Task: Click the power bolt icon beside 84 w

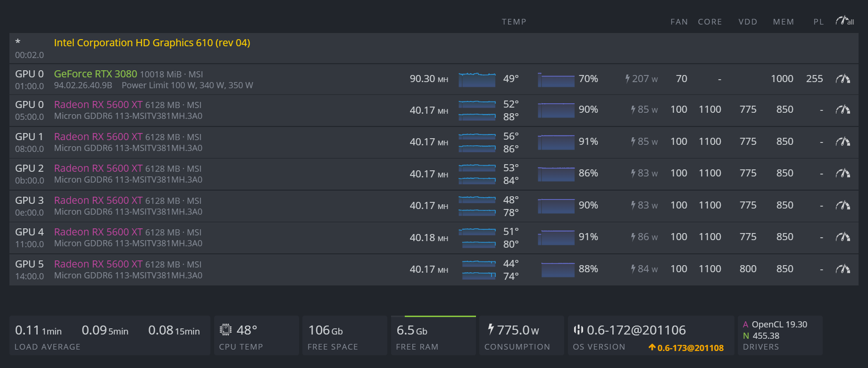Action: click(x=633, y=269)
